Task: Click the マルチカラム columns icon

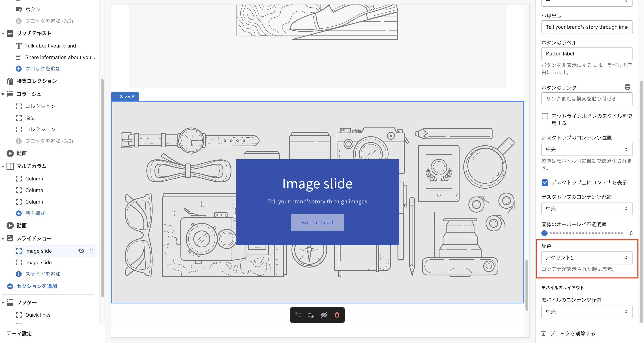Action: pyautogui.click(x=10, y=166)
